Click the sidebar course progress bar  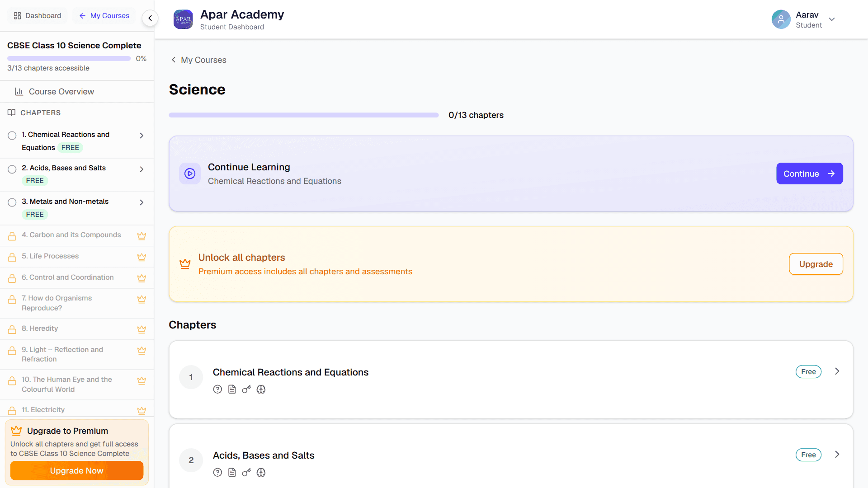69,59
